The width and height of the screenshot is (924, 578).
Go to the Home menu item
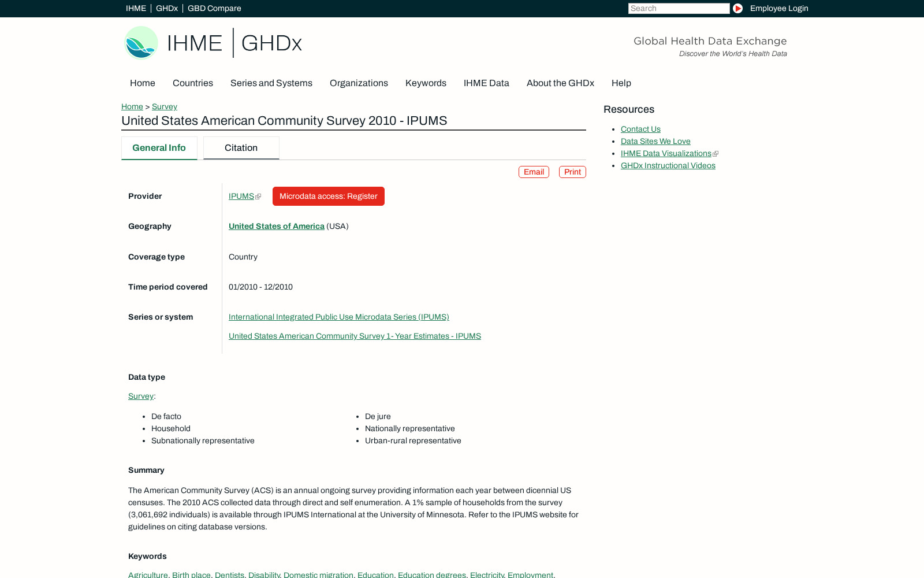(143, 83)
